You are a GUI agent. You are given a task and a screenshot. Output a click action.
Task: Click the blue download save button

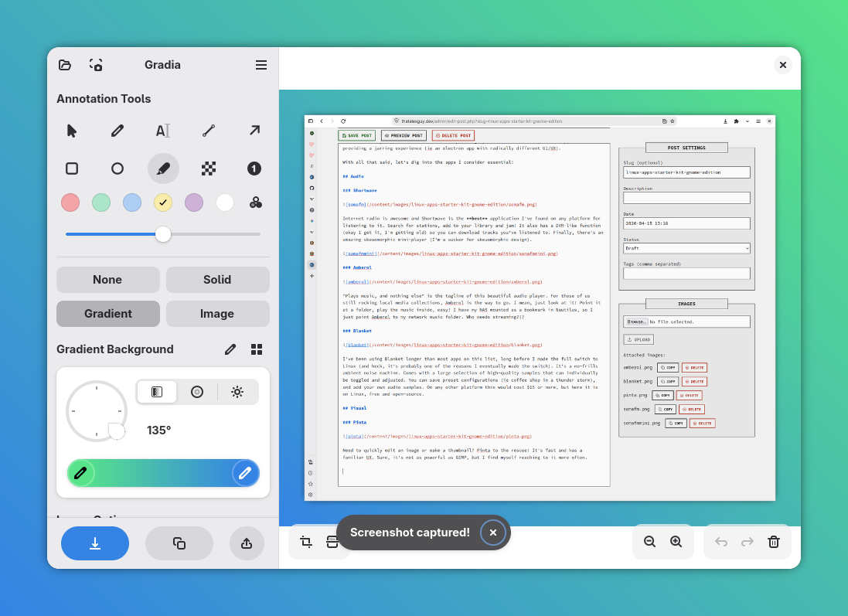point(95,543)
